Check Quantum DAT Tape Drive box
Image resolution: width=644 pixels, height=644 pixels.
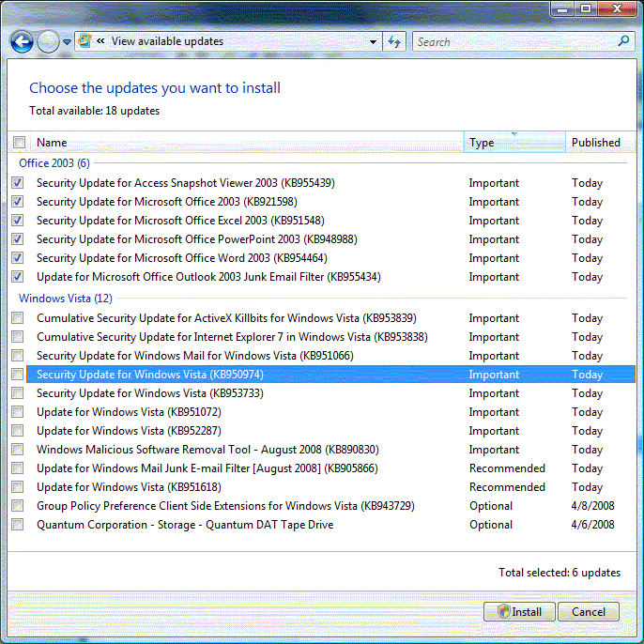point(18,525)
